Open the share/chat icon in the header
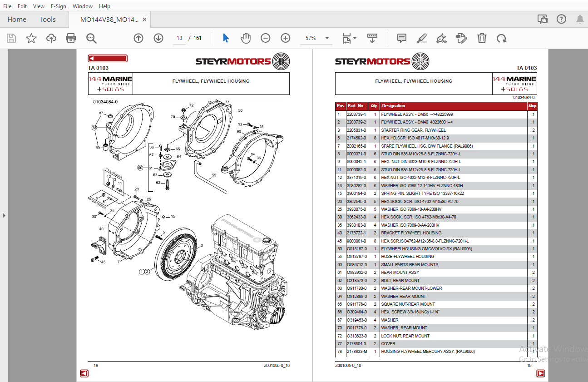588x382 pixels. coord(542,19)
